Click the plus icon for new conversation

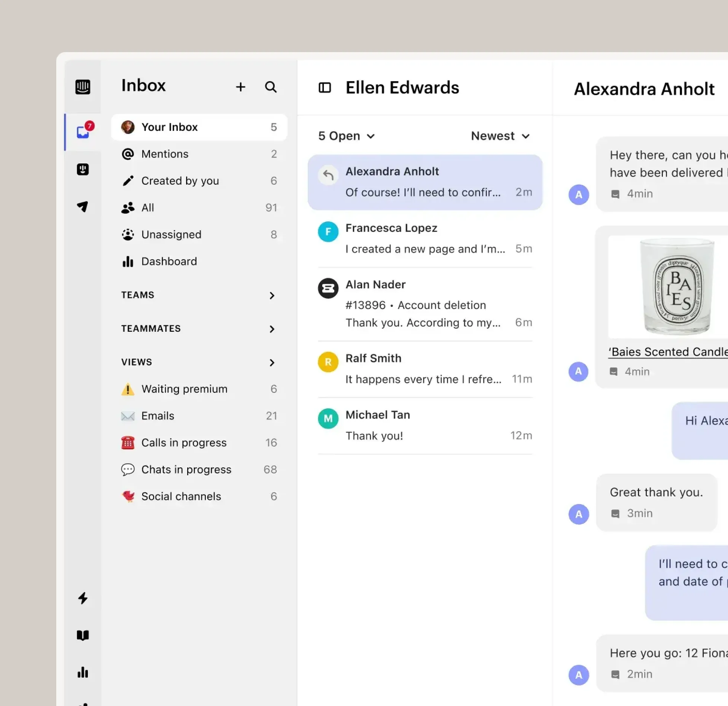coord(240,87)
